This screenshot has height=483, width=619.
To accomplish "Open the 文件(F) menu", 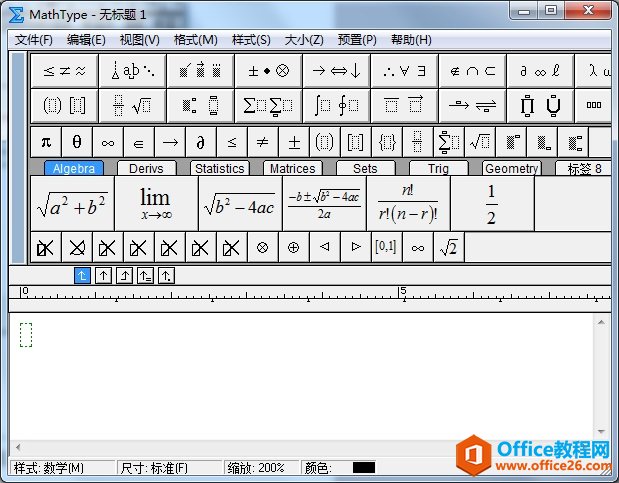I will (x=34, y=40).
